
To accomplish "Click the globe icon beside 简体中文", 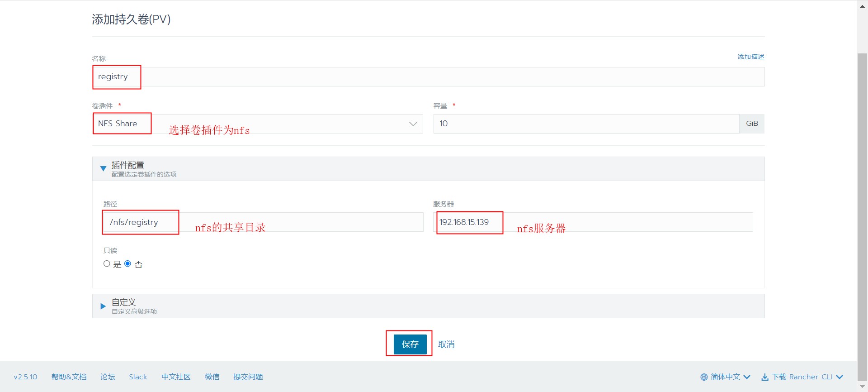I will 704,377.
